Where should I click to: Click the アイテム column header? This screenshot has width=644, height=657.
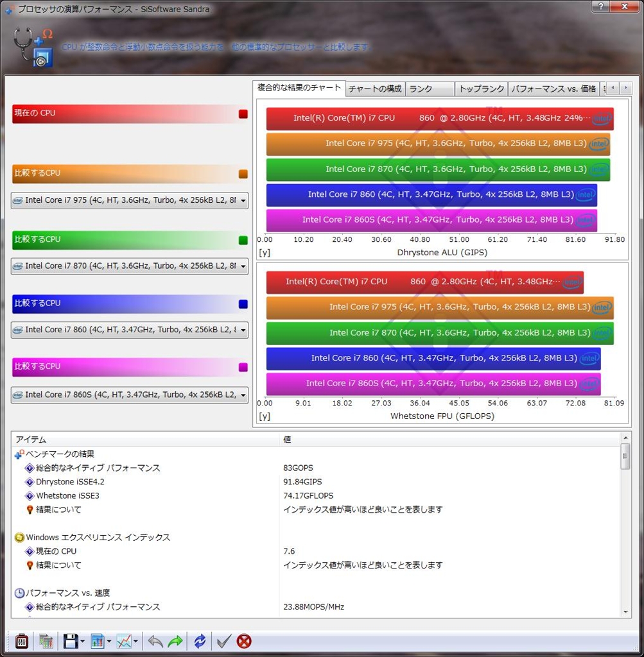pos(145,439)
